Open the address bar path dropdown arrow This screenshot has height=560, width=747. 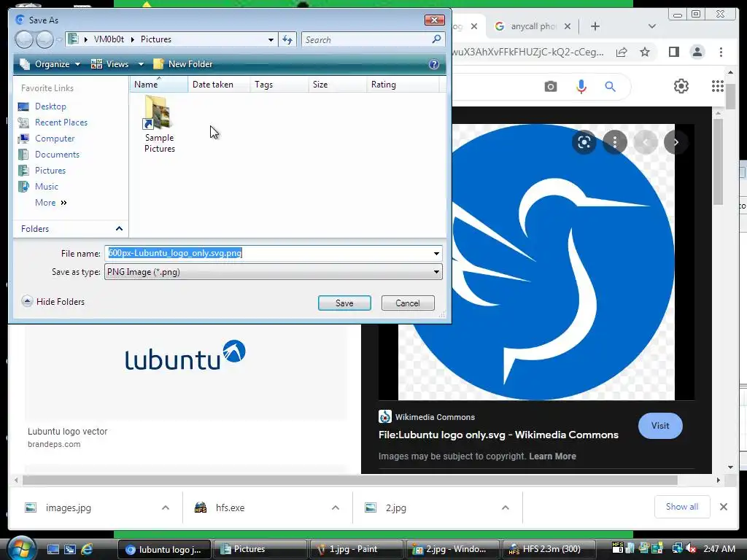[271, 39]
